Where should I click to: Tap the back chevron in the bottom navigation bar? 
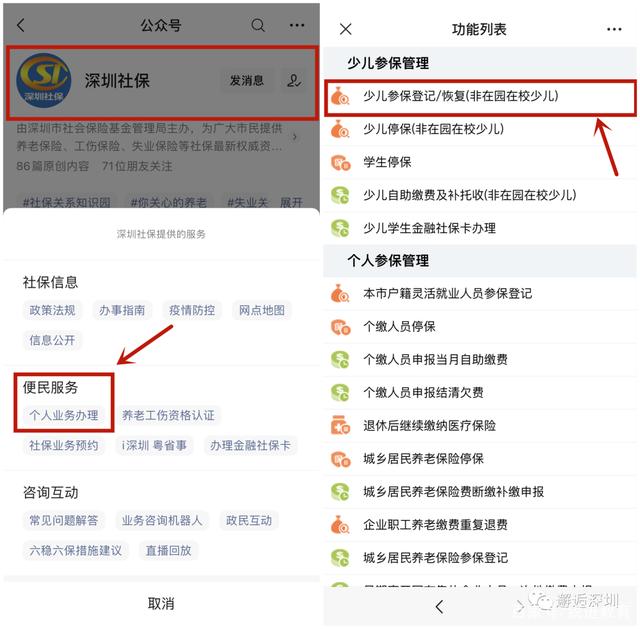439,607
